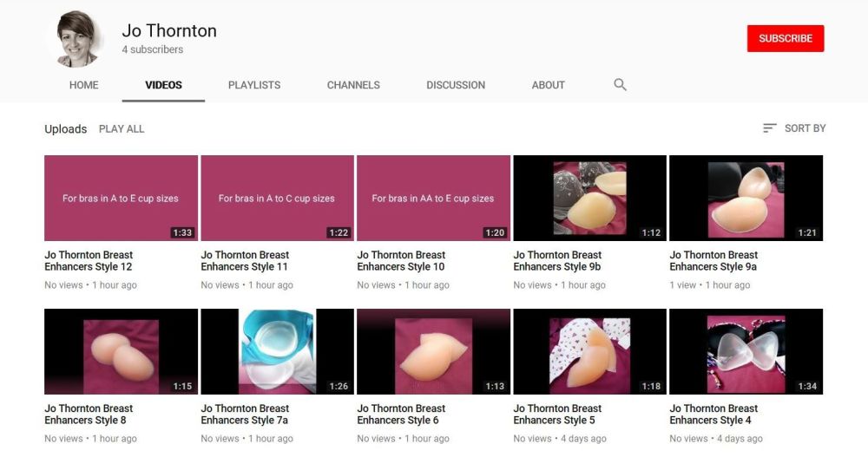Open the Uploads section heading
The width and height of the screenshot is (868, 457).
click(x=65, y=129)
